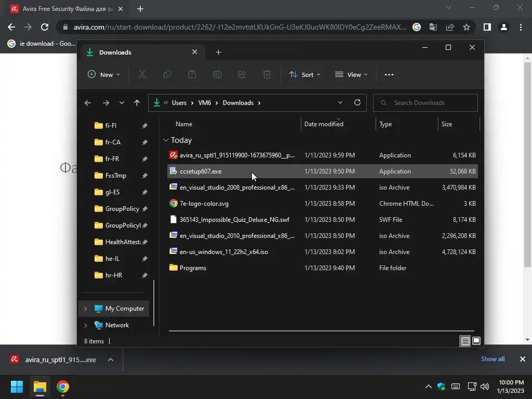Sort by Type column header
Viewport: 532px width, 399px height.
pyautogui.click(x=385, y=124)
